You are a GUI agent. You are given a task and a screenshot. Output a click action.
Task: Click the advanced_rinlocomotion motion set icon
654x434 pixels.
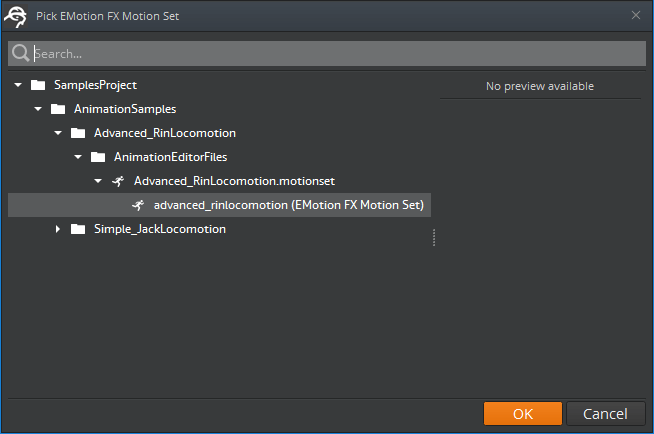click(x=138, y=205)
